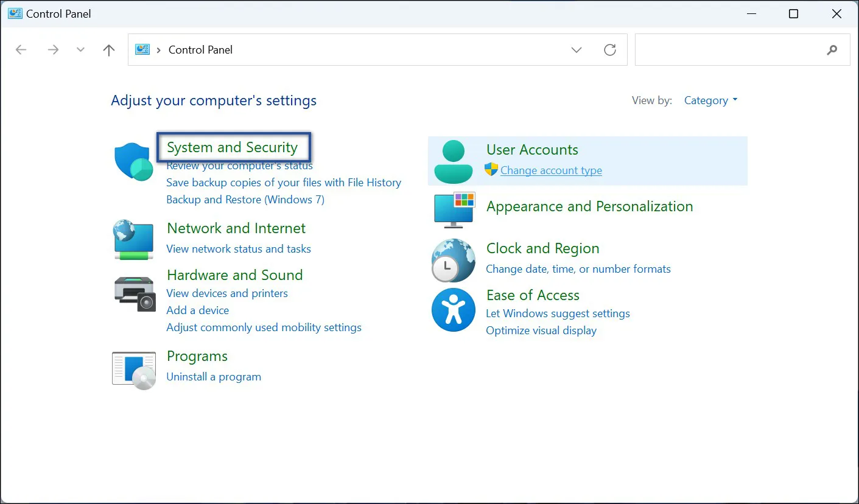Refresh the Control Panel view
The width and height of the screenshot is (859, 504).
(609, 50)
